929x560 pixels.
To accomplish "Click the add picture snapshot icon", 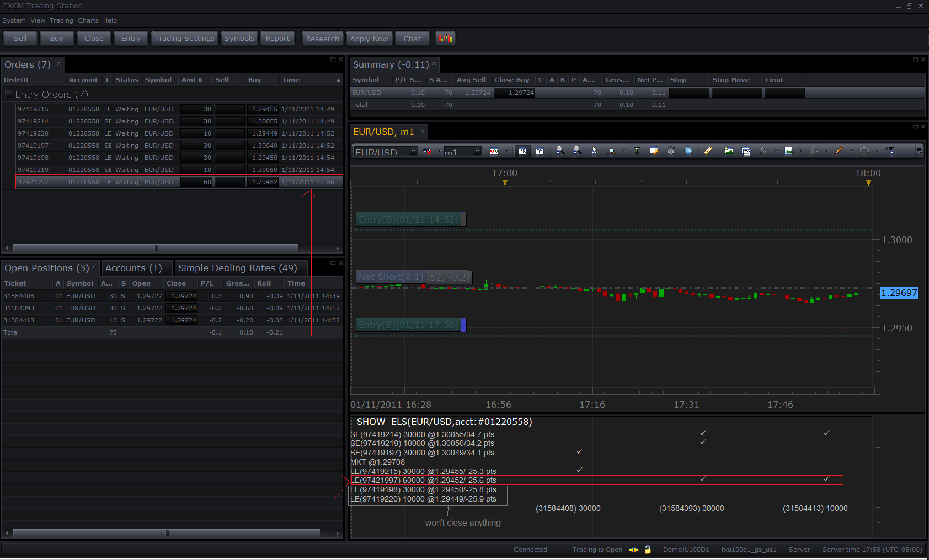I will [729, 150].
